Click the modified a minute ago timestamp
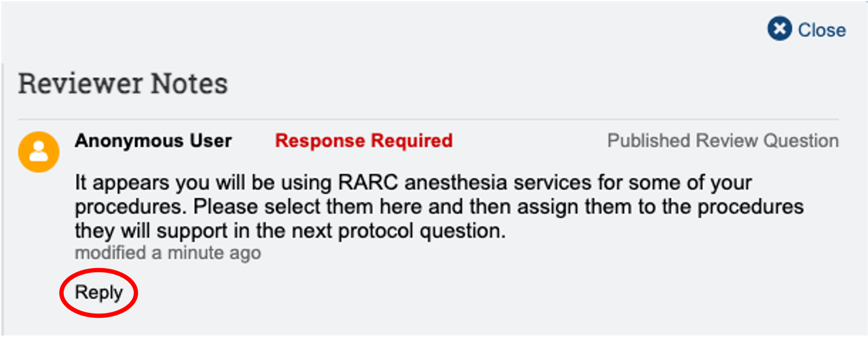The width and height of the screenshot is (868, 339). [x=168, y=252]
